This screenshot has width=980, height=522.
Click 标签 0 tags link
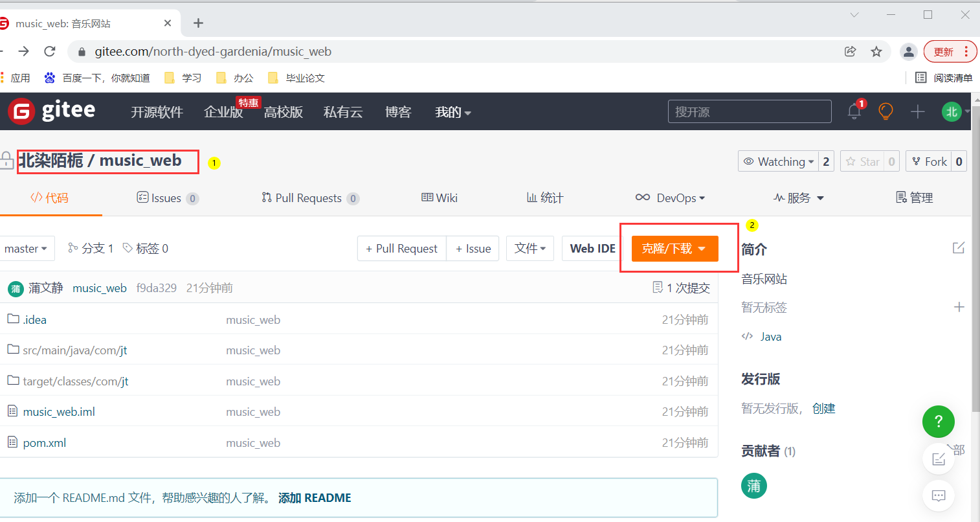coord(146,249)
